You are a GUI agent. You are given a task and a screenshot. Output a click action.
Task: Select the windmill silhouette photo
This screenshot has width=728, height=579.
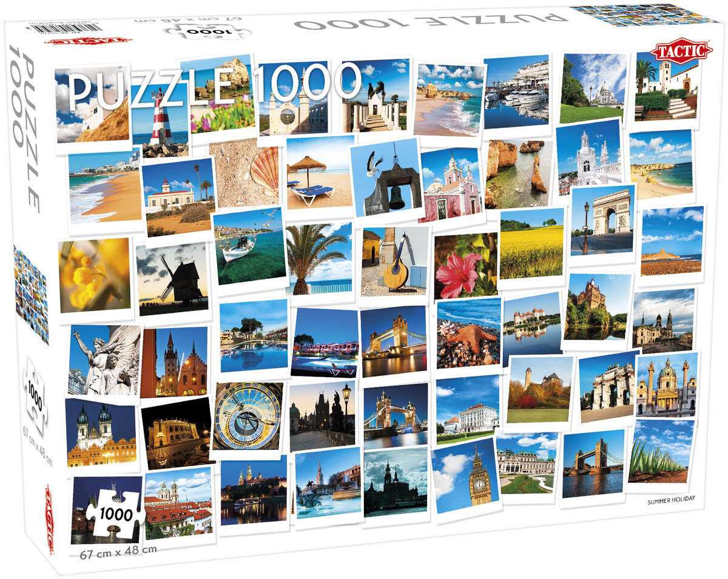pos(172,279)
